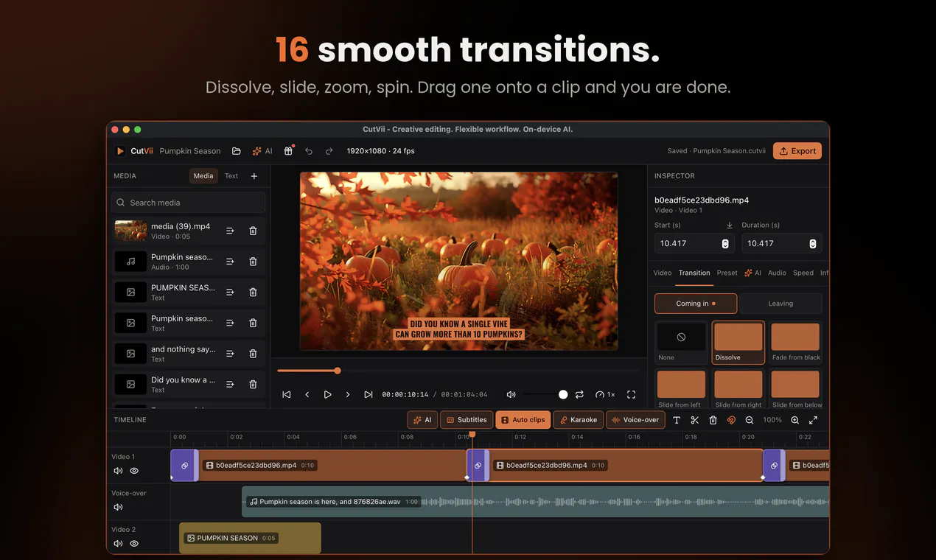Select the Pumpkin season voice-over audio clip

click(x=535, y=502)
